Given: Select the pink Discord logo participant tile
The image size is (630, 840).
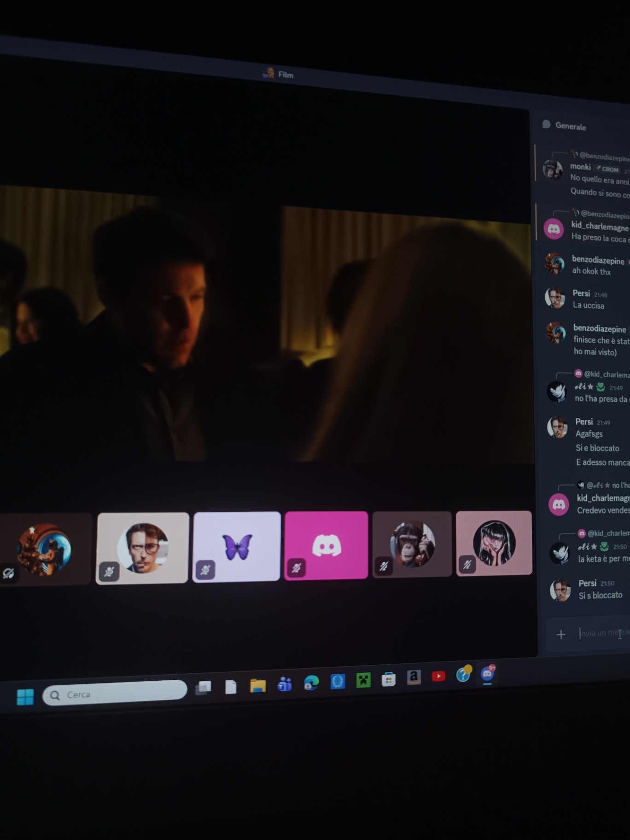Looking at the screenshot, I should pos(326,545).
